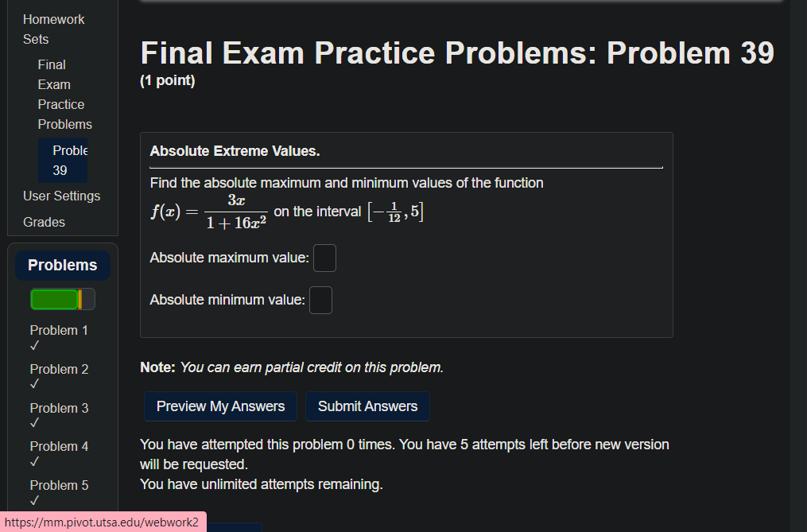Navigate to Problem 5
Screen dimensions: 807x532
[x=58, y=485]
